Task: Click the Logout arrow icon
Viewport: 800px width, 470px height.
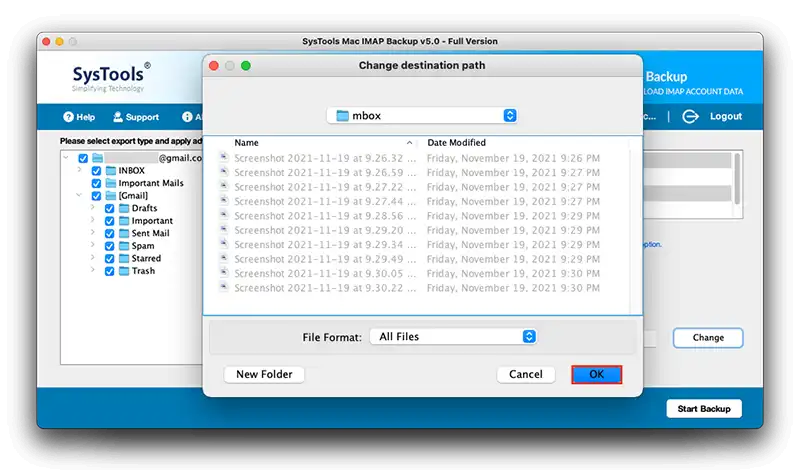Action: (x=690, y=116)
